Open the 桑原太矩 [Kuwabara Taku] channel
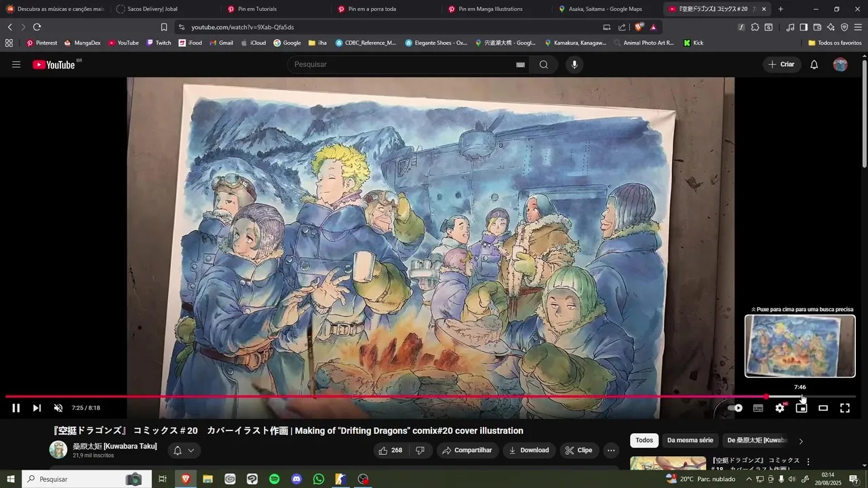This screenshot has width=868, height=488. (x=115, y=446)
